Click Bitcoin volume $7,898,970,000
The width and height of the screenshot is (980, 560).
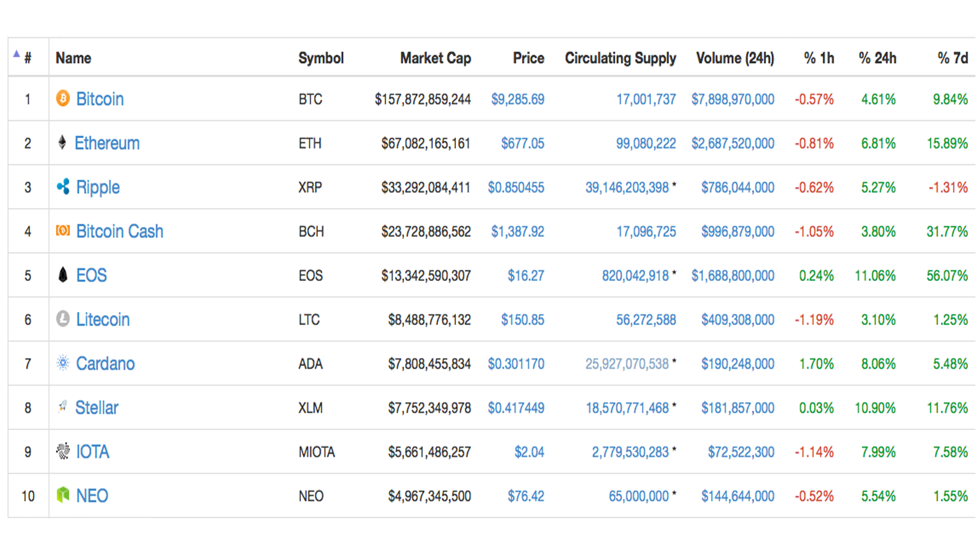click(733, 99)
